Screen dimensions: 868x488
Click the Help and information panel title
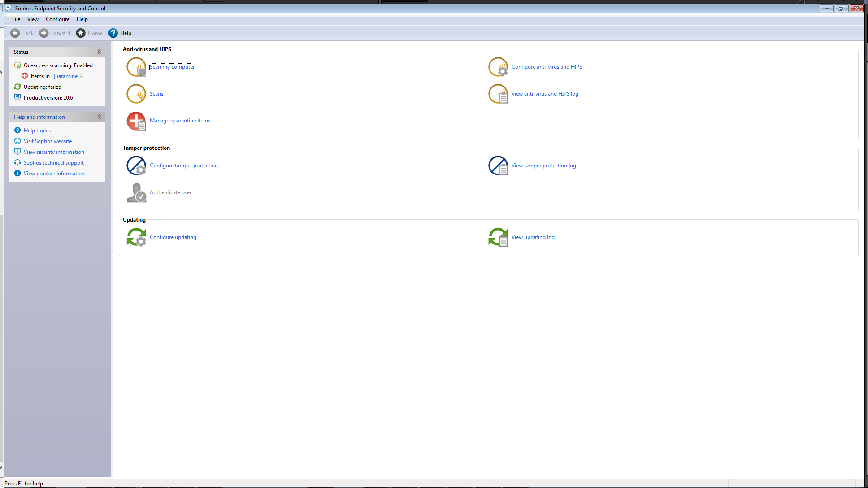(x=39, y=117)
